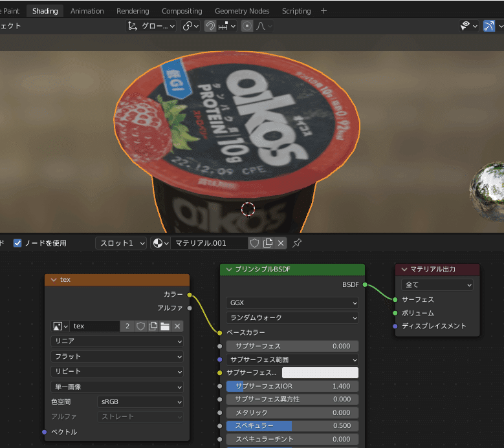Screen dimensions: 504x448
Task: Open the 全て target dropdown
Action: [437, 285]
